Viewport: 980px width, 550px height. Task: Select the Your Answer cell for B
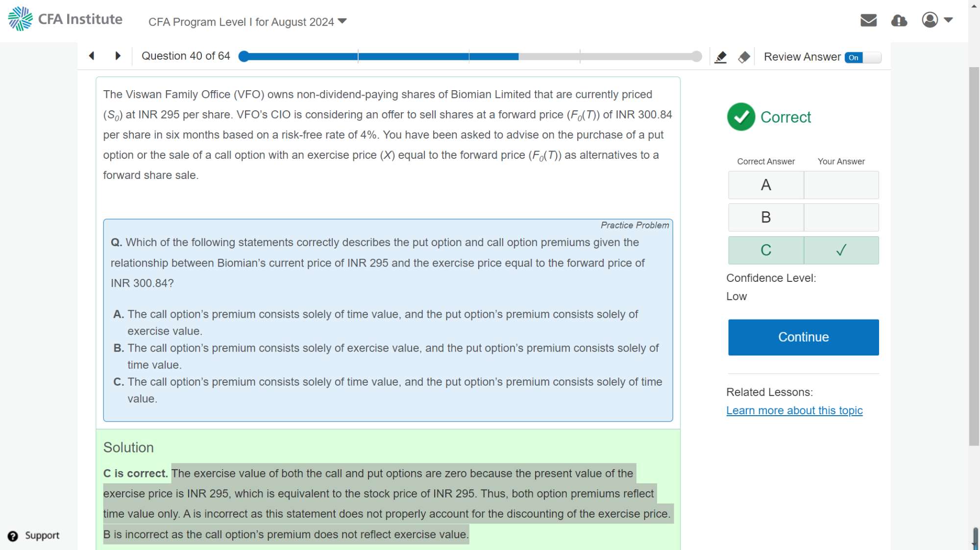click(x=841, y=217)
